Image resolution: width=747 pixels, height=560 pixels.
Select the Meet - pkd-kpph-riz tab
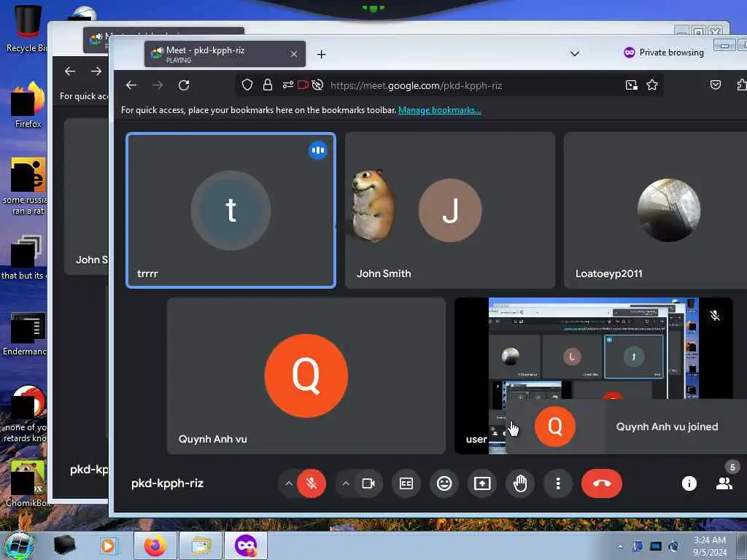[x=225, y=54]
